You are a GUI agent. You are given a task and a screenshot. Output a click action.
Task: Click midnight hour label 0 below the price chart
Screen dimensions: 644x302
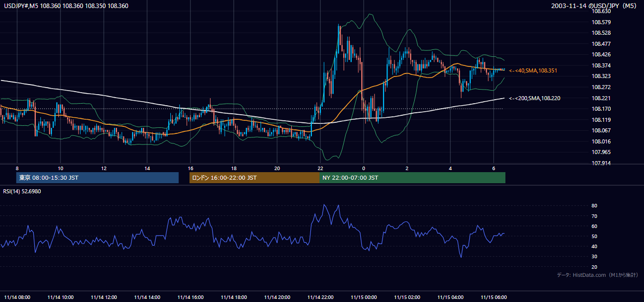click(x=363, y=168)
